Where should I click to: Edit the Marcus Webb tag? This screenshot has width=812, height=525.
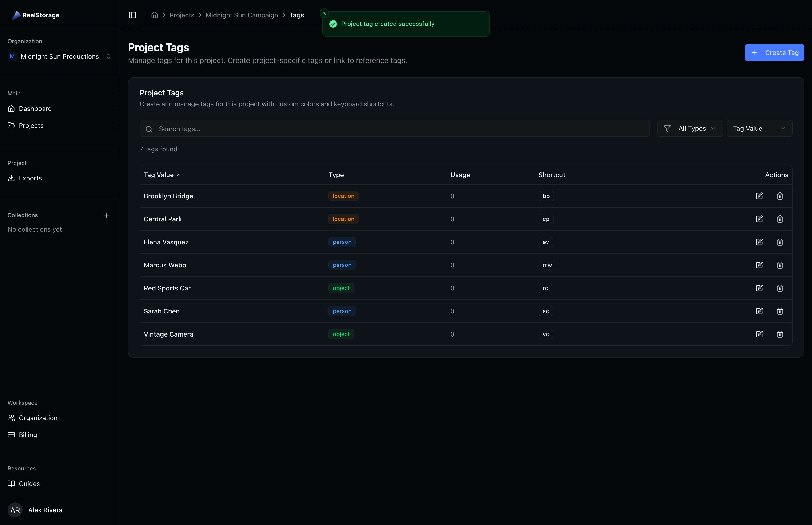pyautogui.click(x=759, y=265)
